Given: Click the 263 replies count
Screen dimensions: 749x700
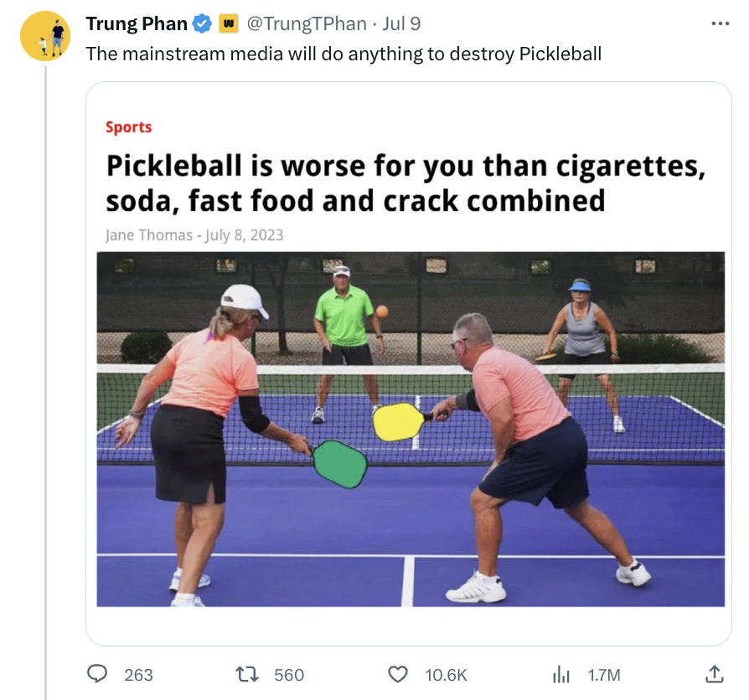Looking at the screenshot, I should [x=138, y=675].
